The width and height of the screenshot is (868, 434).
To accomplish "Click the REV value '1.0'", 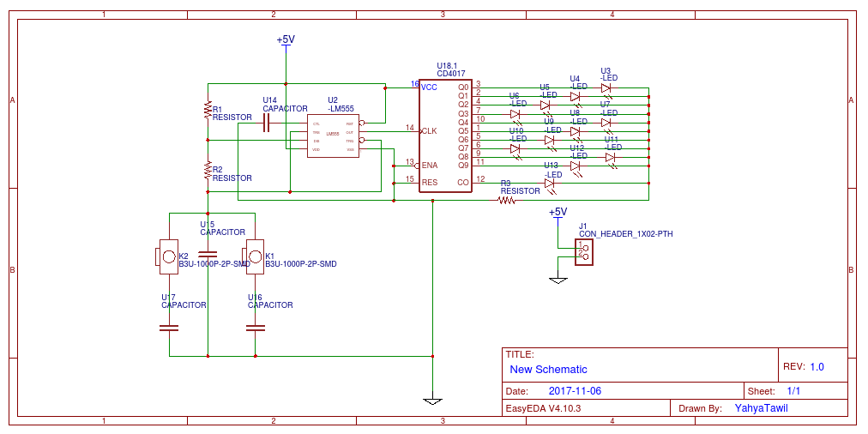I will pos(817,366).
